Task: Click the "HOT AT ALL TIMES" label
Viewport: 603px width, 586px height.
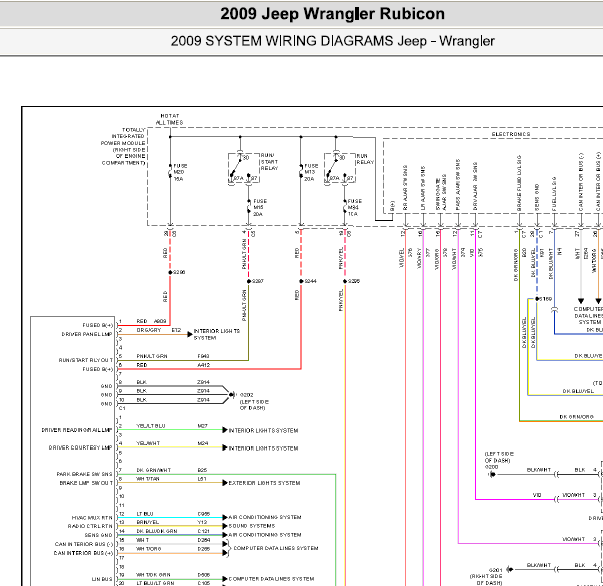Action: click(x=170, y=119)
